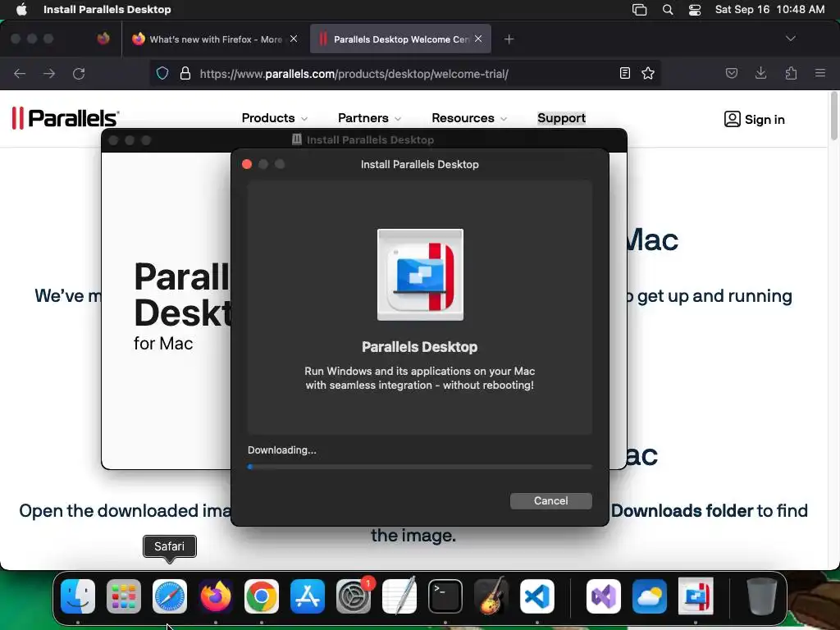Screen dimensions: 840x630
Task: Go back to previous page
Action: [x=20, y=73]
